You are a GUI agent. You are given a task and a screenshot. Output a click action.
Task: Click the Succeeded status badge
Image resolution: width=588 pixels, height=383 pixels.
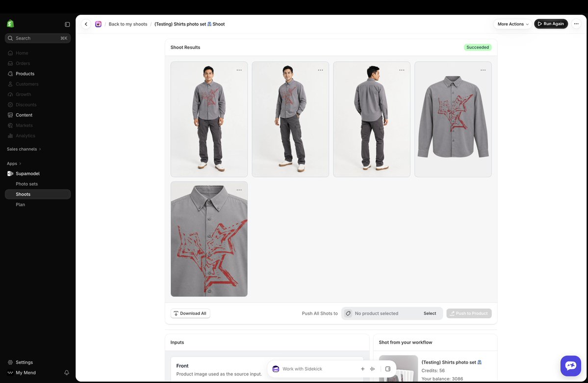pos(477,47)
